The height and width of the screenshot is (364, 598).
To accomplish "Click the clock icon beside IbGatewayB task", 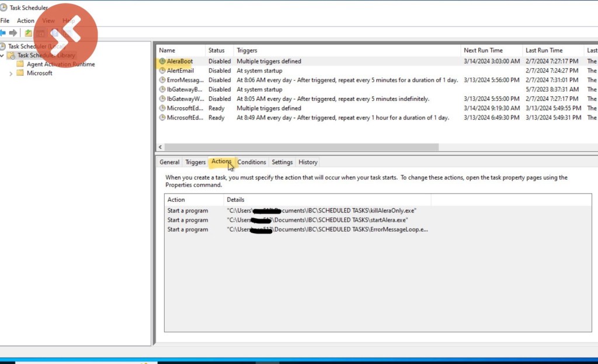I will pyautogui.click(x=162, y=89).
